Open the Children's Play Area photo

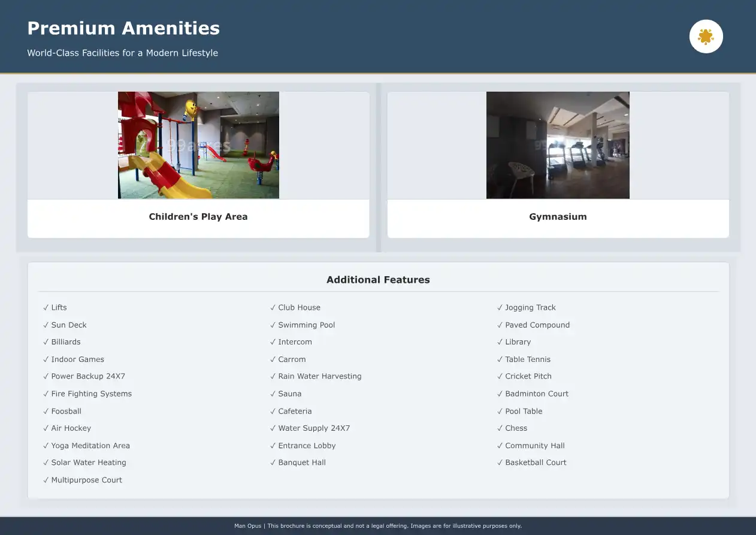198,145
